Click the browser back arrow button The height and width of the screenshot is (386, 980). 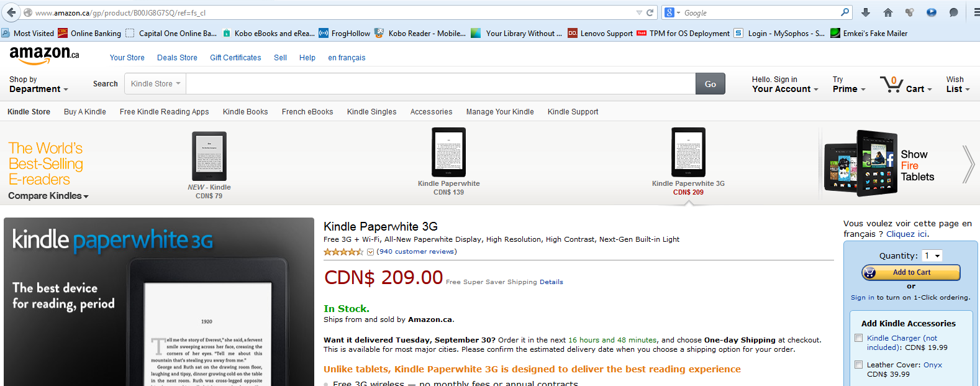[x=11, y=12]
